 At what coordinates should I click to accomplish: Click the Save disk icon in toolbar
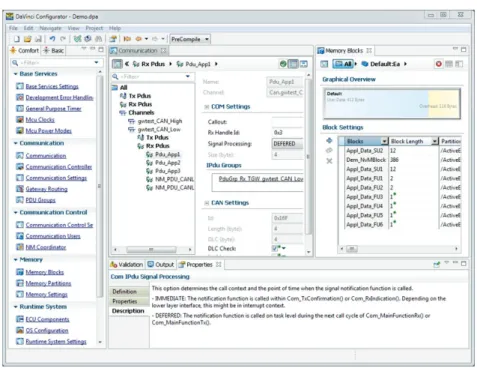(38, 39)
